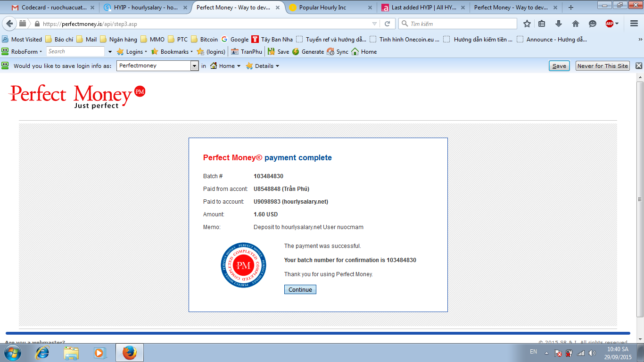Go back with the browser Back arrow
This screenshot has width=644, height=362.
[9, 24]
